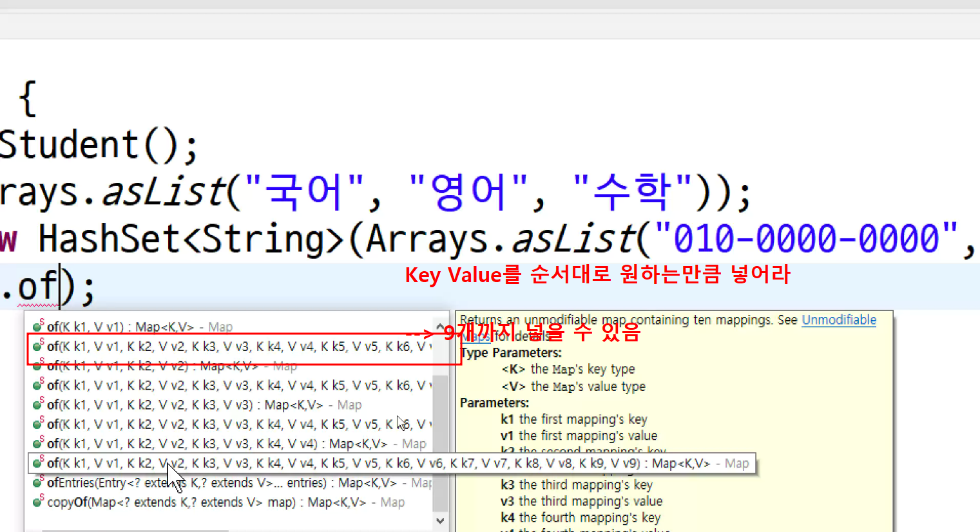Image resolution: width=980 pixels, height=532 pixels.
Task: Click "k4 the fourth mapping's key" in the Javadoc
Action: [x=581, y=518]
